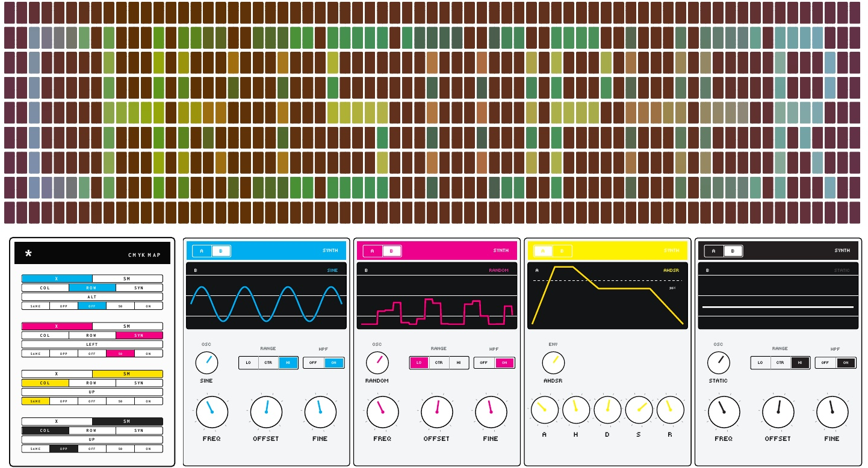This screenshot has height=468, width=868.
Task: Select SM in the magenta map section
Action: [128, 326]
